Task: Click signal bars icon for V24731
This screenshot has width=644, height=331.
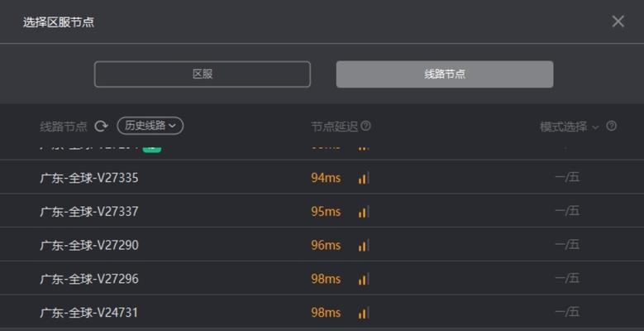Action: point(364,313)
